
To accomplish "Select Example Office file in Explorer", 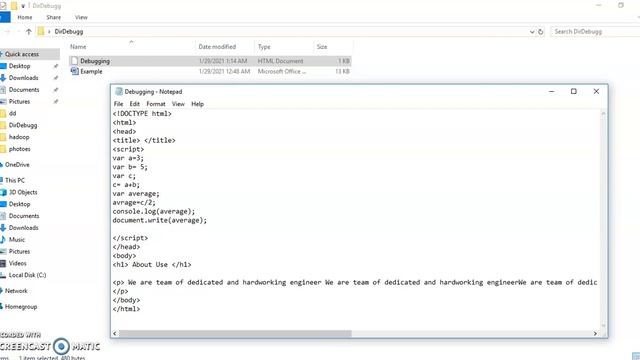I will click(x=210, y=71).
